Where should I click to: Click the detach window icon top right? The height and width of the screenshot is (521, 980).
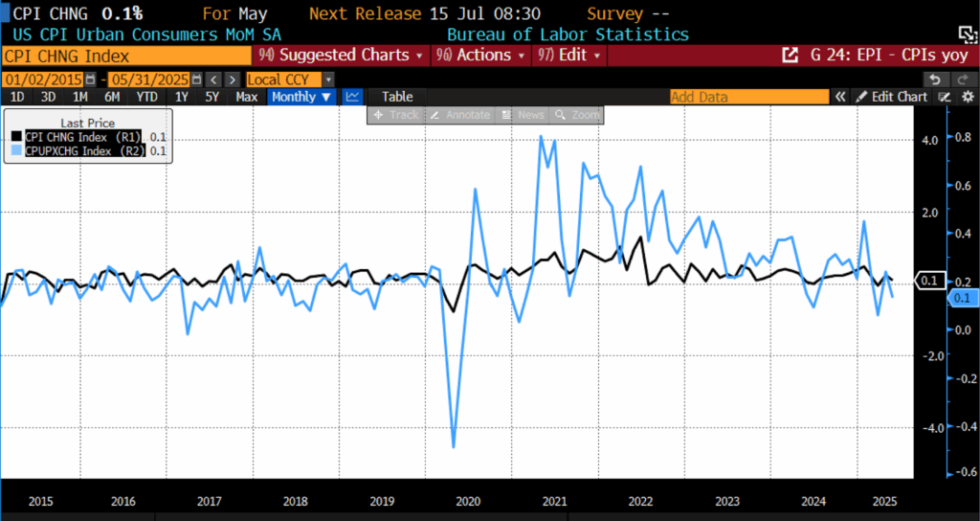[968, 34]
